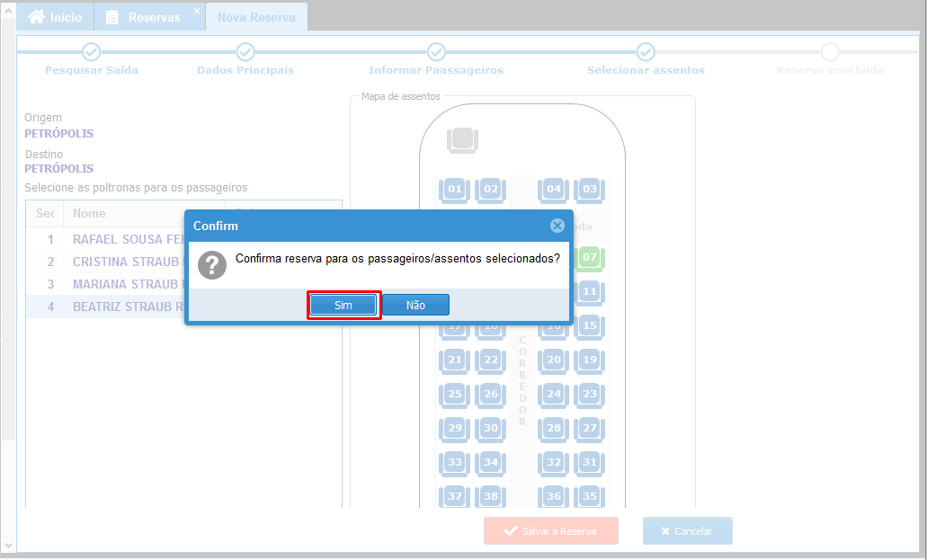Viewport: 927px width, 560px height.
Task: Select seat 24
Action: coord(553,395)
